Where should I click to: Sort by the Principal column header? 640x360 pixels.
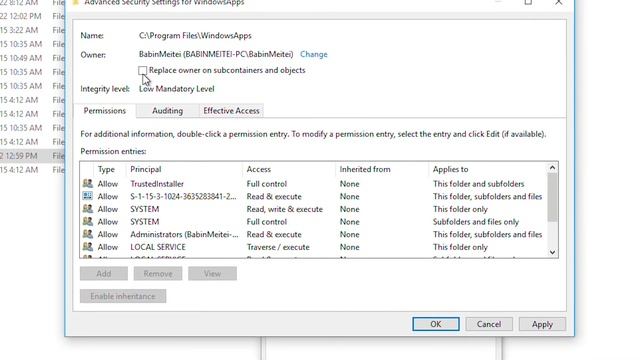click(146, 169)
